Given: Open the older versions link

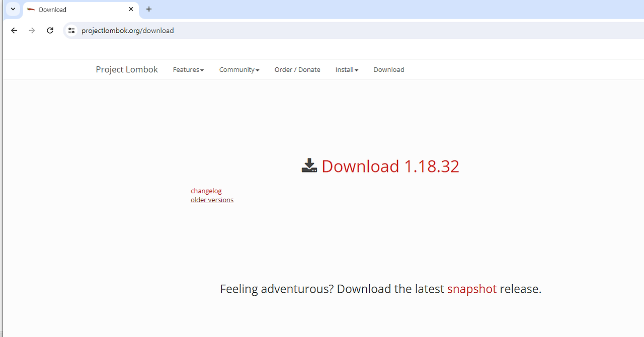Looking at the screenshot, I should pos(212,200).
